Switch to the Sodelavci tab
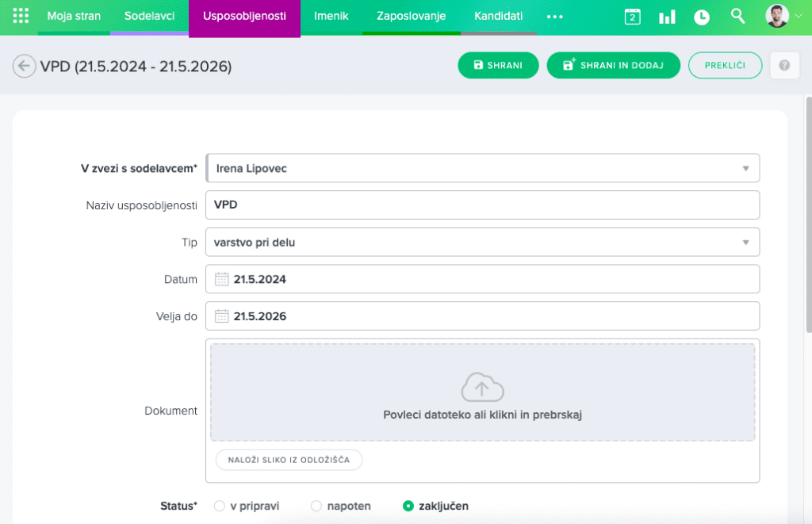Screen dimensions: 812x524 149,17
